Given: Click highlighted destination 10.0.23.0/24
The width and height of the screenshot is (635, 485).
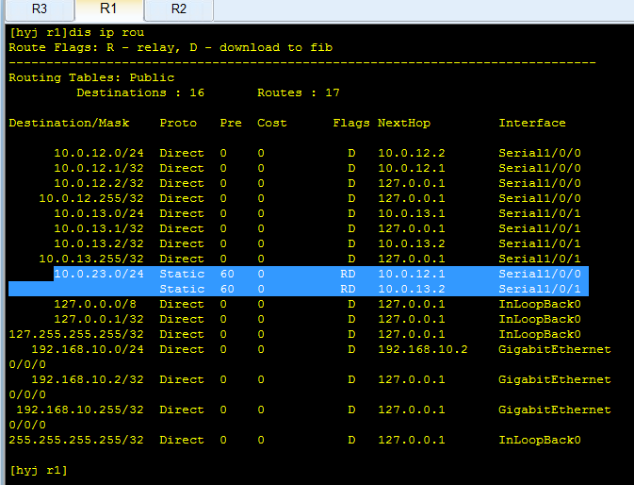Looking at the screenshot, I should click(x=99, y=274).
